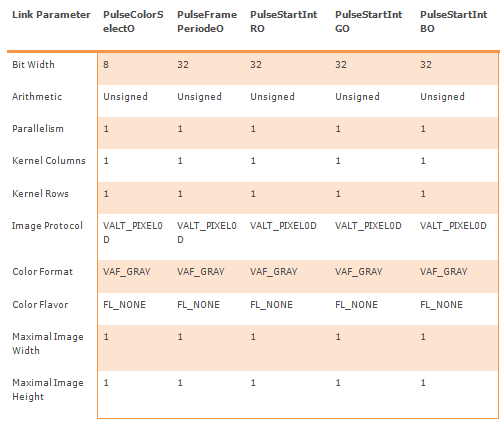Select the Image Protocol row label
The height and width of the screenshot is (421, 500).
pos(47,226)
